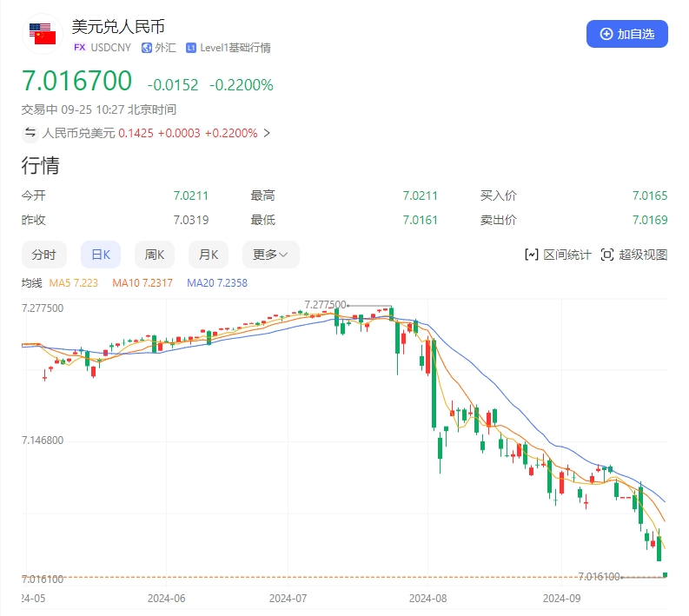Click the 最低 value 7.0161

coord(420,220)
